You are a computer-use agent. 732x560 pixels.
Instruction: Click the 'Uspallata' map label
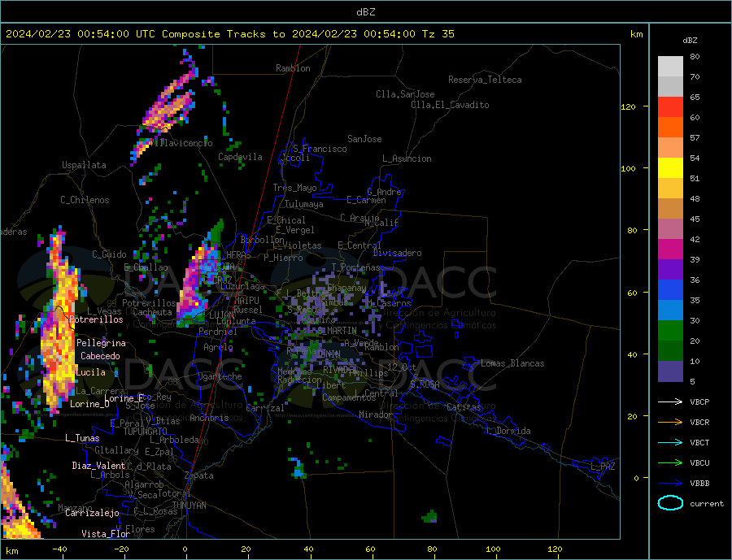(84, 165)
